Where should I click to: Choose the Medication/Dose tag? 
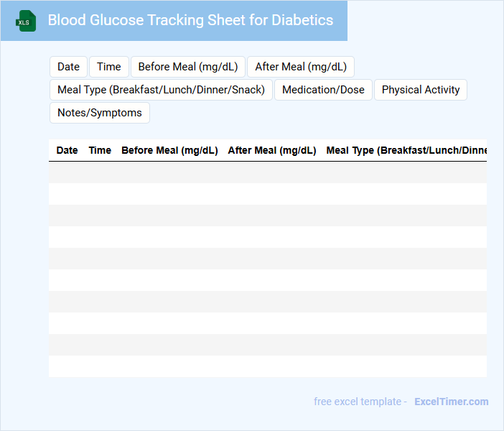pos(323,90)
